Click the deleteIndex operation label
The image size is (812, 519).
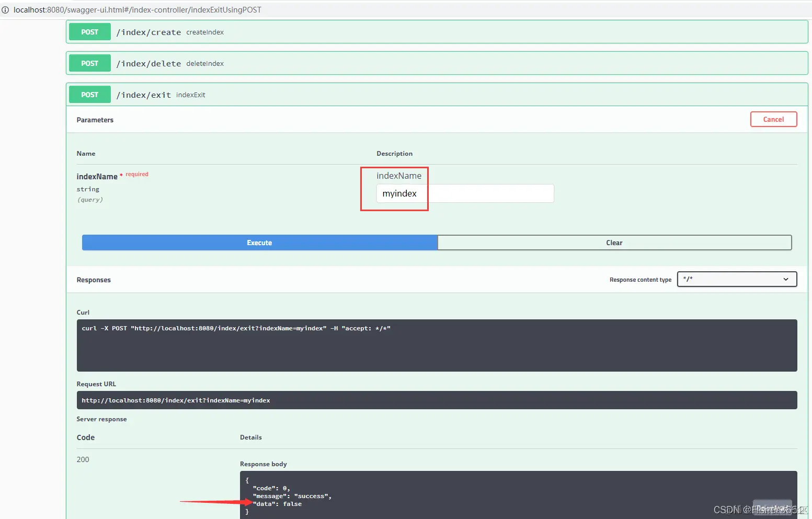point(205,64)
